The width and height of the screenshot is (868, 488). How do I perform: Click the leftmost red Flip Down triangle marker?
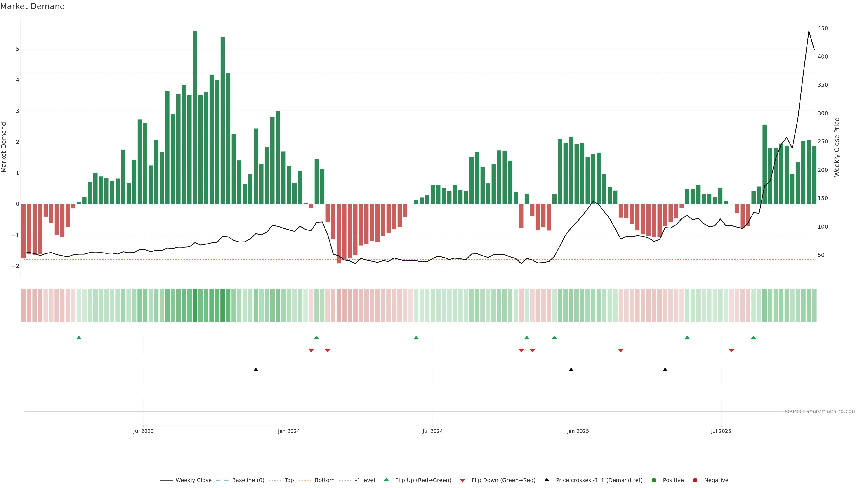click(311, 351)
